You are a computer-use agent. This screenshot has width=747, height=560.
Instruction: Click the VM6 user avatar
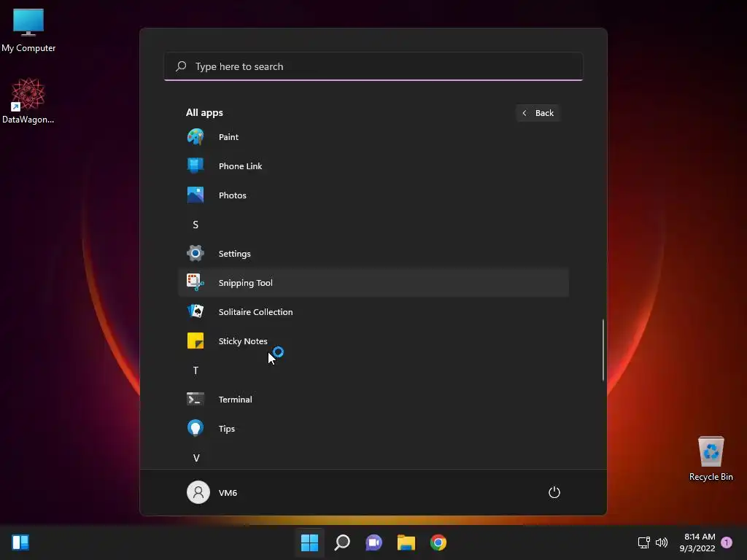coord(198,492)
